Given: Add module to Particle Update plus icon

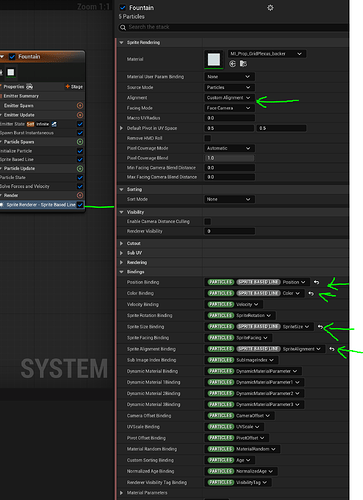Looking at the screenshot, I should (80, 169).
